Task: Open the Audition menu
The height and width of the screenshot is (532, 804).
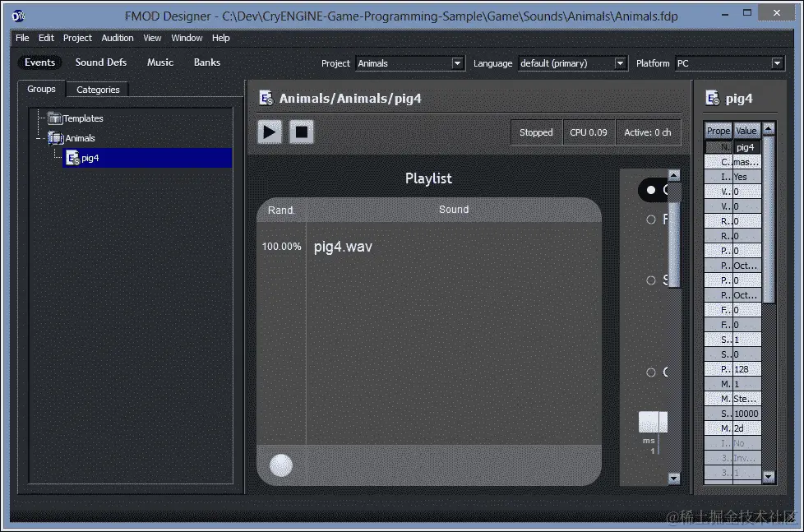Action: (118, 38)
